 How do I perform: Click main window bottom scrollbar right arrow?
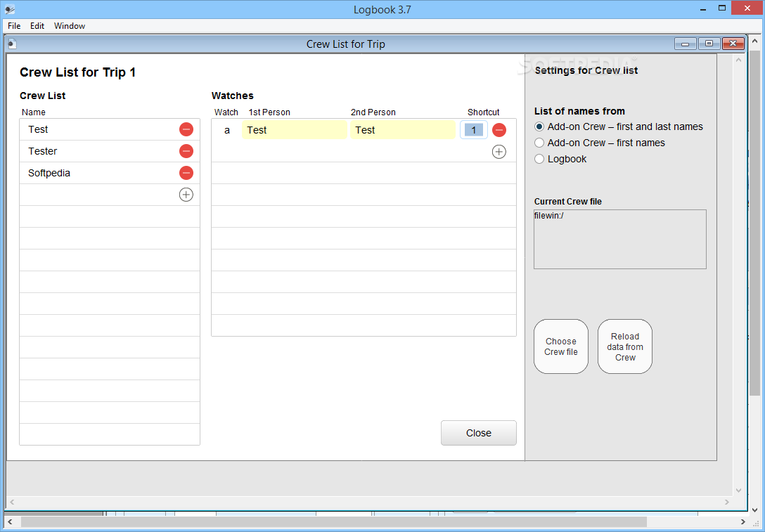tap(742, 522)
